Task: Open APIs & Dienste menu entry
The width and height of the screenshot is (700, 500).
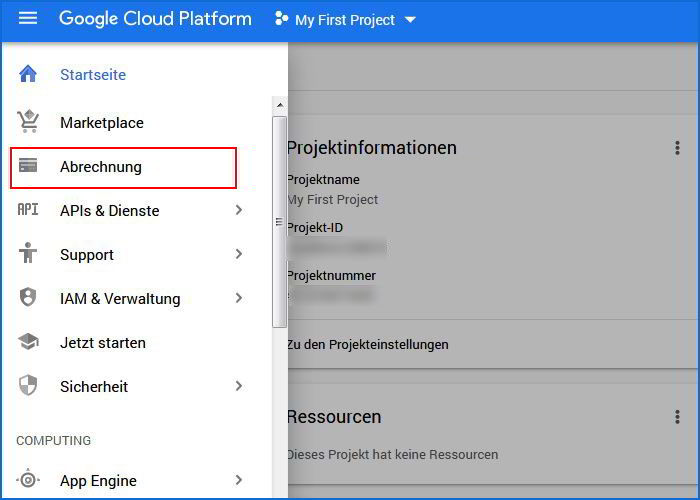Action: [109, 210]
